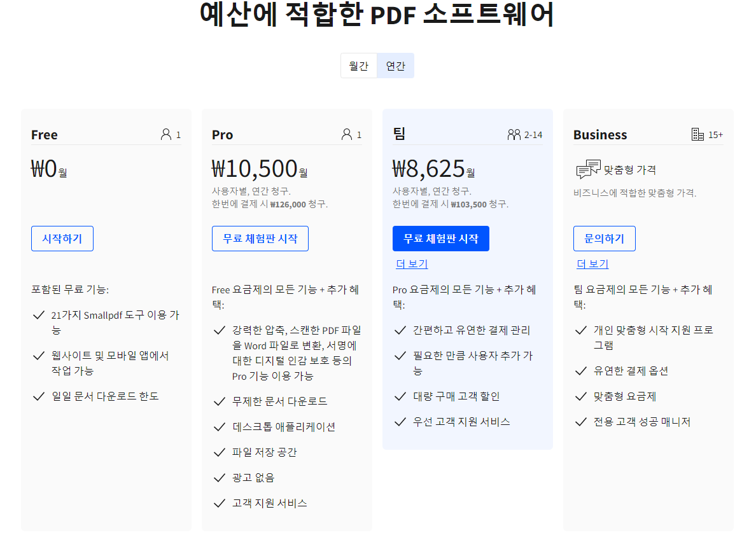Click the blue 무료 체험판 시작 button on 팀
The image size is (756, 535).
(x=440, y=239)
